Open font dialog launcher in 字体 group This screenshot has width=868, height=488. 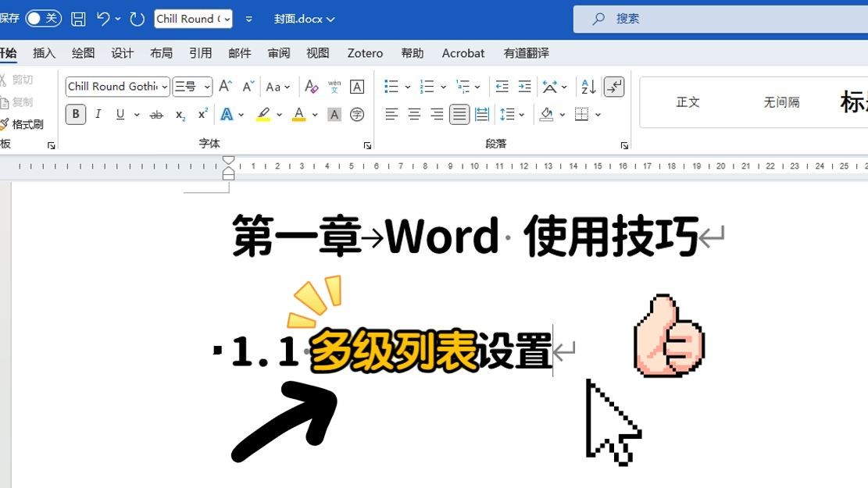367,145
